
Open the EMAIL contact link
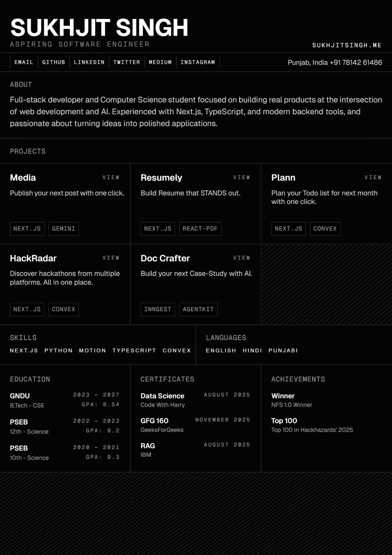(x=24, y=62)
